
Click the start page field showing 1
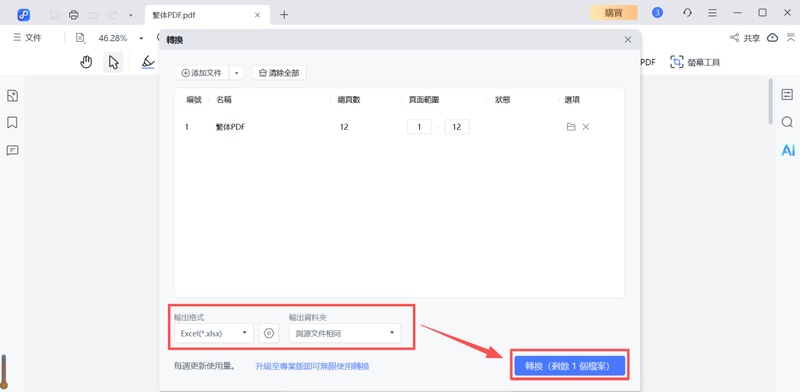coord(419,127)
